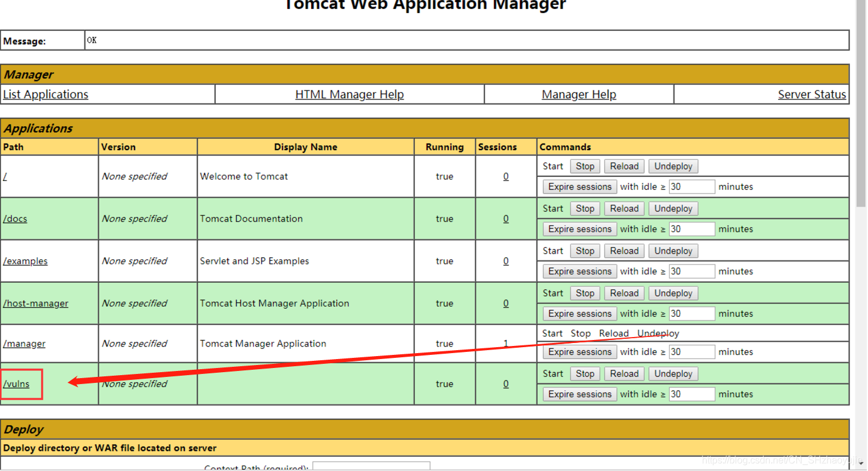
Task: Expire sessions for Tomcat Documentation
Action: 580,229
